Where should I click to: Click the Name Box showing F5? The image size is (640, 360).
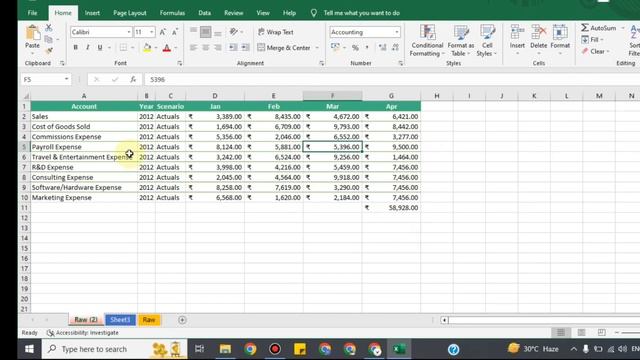point(45,79)
